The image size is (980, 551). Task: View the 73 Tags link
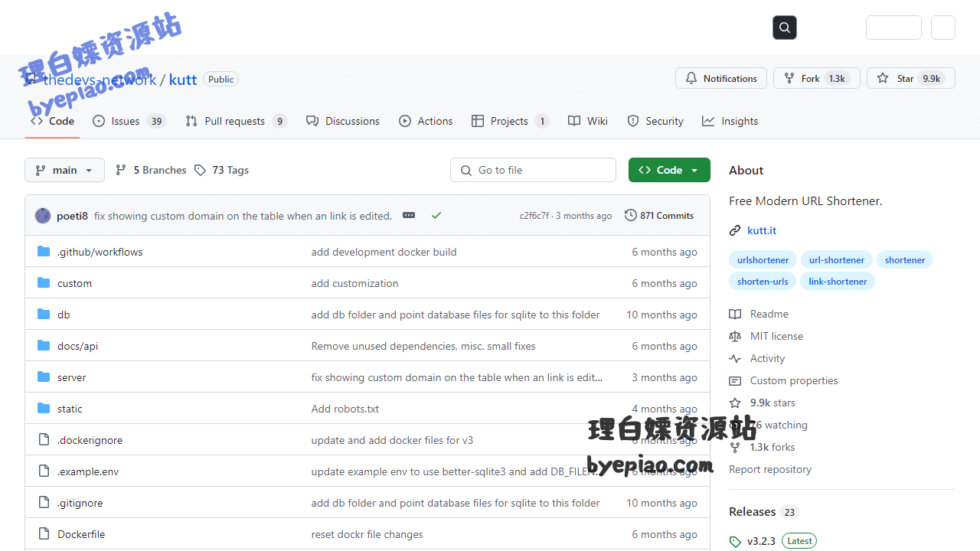tap(221, 170)
